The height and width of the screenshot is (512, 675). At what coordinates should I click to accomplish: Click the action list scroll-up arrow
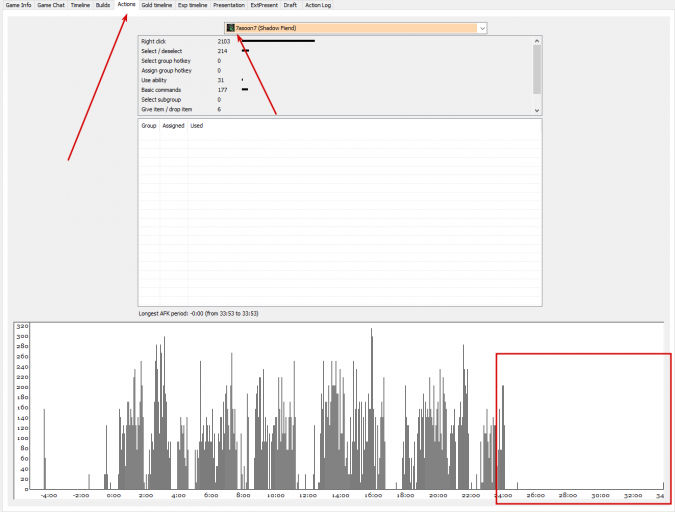coord(537,41)
